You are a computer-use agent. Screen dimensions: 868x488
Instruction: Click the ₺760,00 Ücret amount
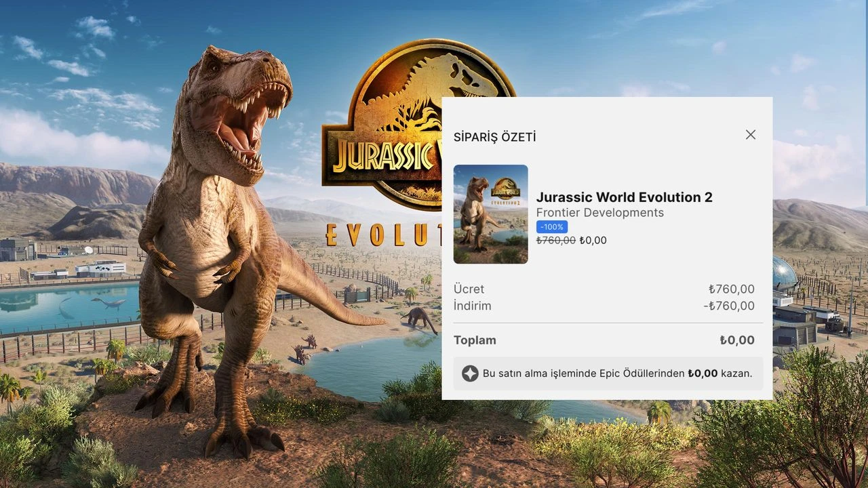[x=731, y=289]
